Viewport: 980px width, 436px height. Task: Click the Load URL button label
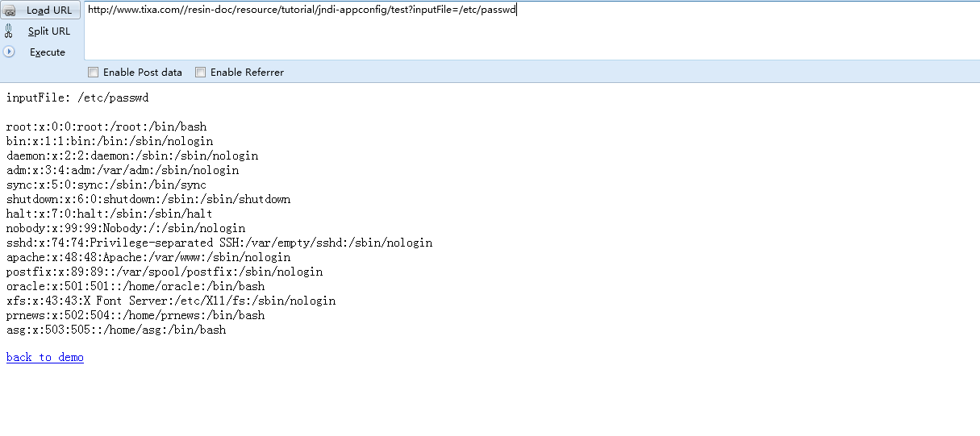[49, 10]
